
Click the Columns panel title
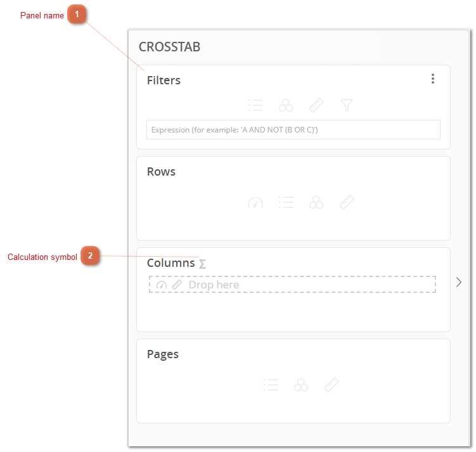(171, 263)
